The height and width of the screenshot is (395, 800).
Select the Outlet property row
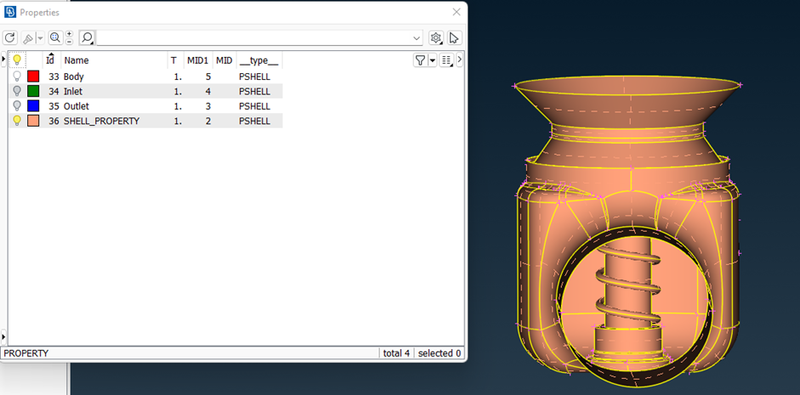[x=146, y=106]
